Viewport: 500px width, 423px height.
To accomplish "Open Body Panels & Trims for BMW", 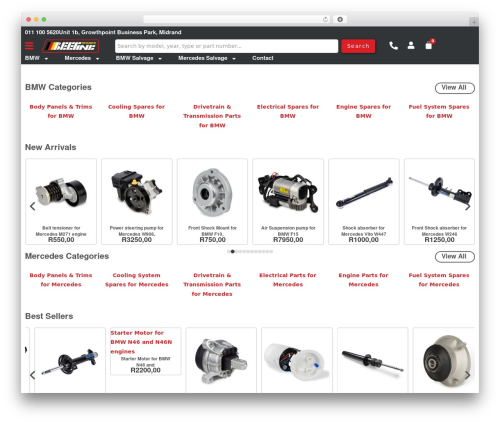I will click(x=61, y=111).
